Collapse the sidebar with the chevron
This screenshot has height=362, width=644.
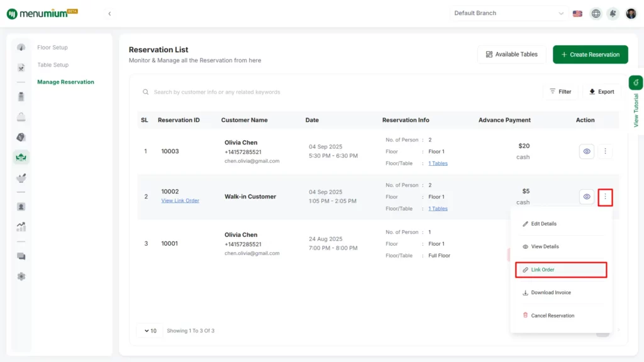pyautogui.click(x=109, y=14)
